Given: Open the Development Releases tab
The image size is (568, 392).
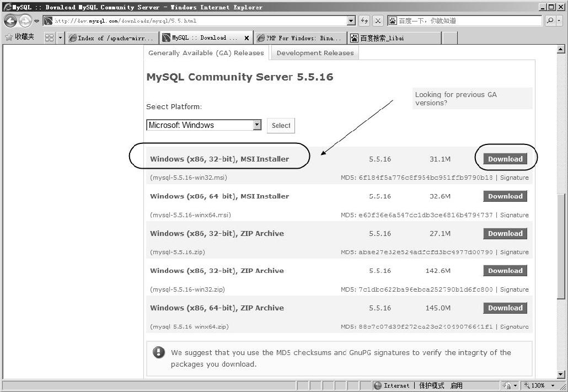Looking at the screenshot, I should 315,53.
